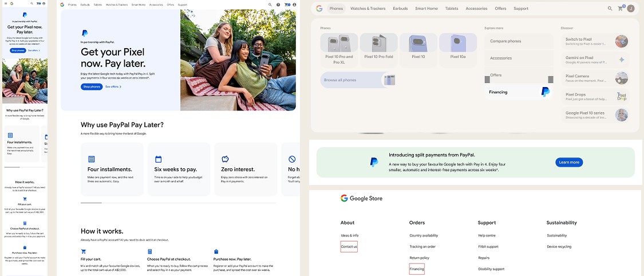Click Financing in the footer Orders column
Viewport: 644px width, 276px height.
point(417,270)
